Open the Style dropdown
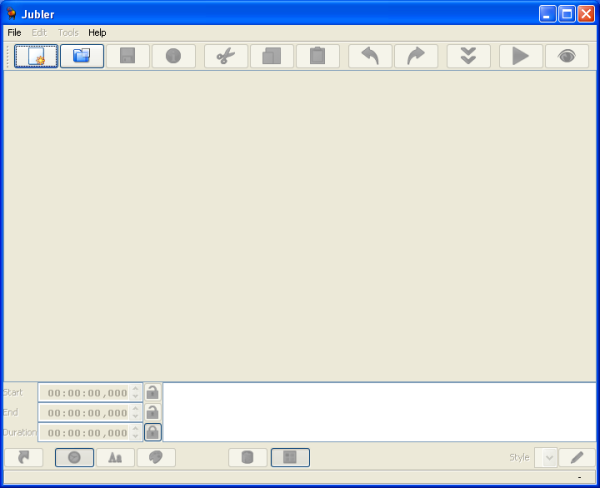The height and width of the screenshot is (488, 600). point(546,457)
